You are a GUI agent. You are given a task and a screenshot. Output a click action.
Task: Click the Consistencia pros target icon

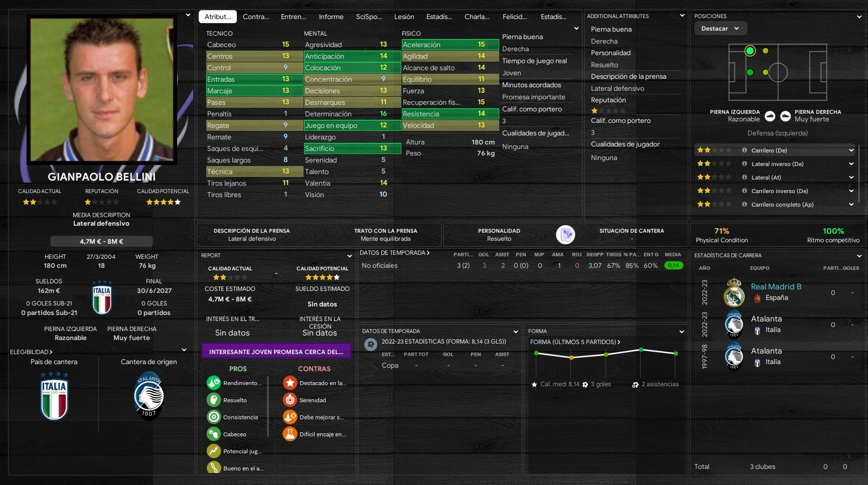tap(214, 417)
